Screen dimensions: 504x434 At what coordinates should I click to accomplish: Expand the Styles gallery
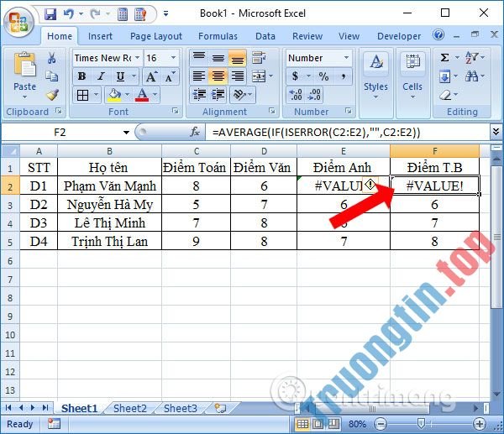(x=375, y=83)
